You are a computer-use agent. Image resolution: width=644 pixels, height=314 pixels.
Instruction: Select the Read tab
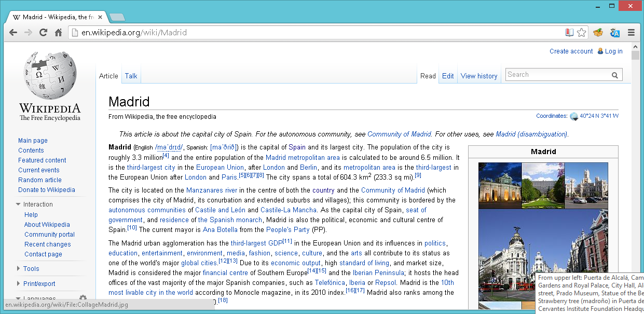(428, 76)
